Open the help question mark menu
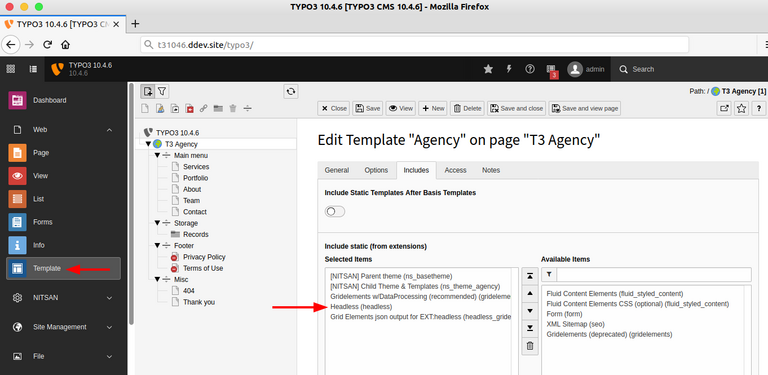 (x=529, y=69)
